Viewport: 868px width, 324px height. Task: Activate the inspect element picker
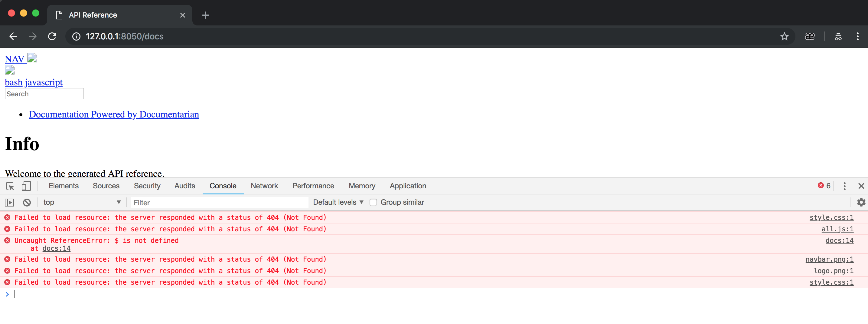coord(10,186)
